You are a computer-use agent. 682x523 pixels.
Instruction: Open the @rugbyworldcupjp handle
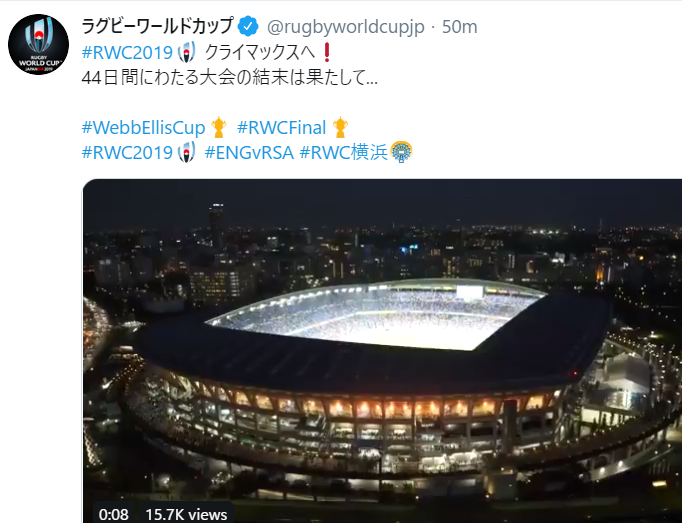tap(345, 27)
